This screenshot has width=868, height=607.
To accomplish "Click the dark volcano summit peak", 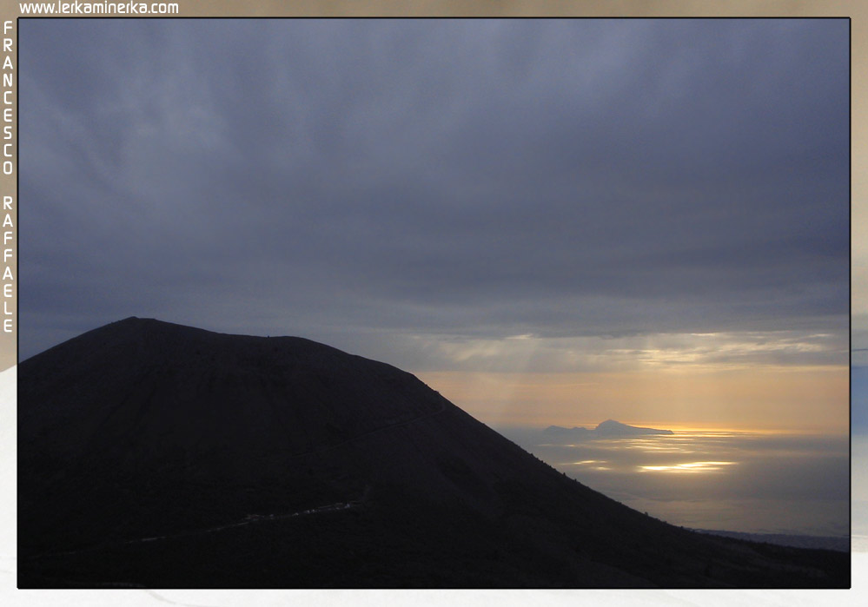I will pyautogui.click(x=135, y=321).
